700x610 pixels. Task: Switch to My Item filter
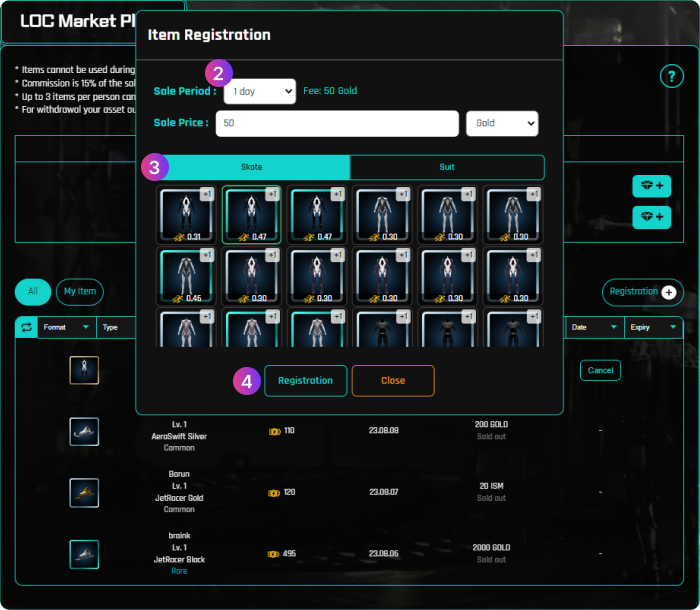click(x=80, y=292)
